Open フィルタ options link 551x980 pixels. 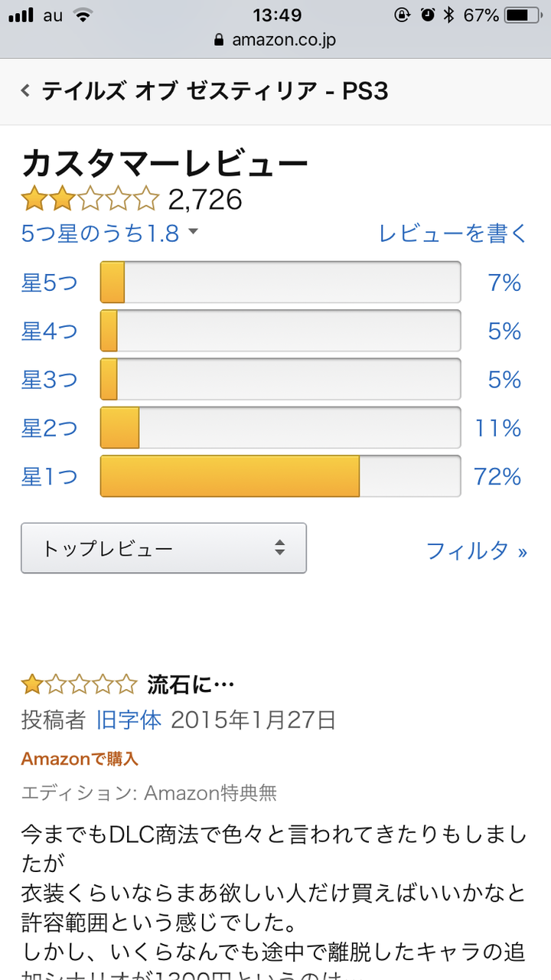[477, 550]
